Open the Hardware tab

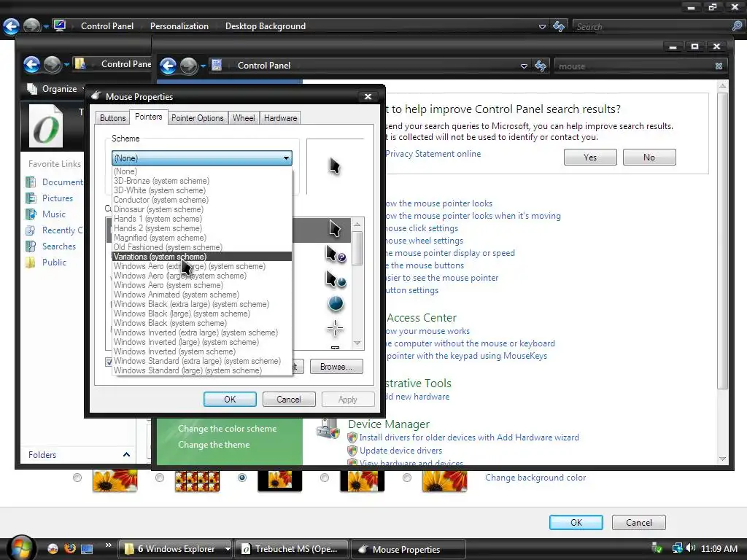coord(280,118)
